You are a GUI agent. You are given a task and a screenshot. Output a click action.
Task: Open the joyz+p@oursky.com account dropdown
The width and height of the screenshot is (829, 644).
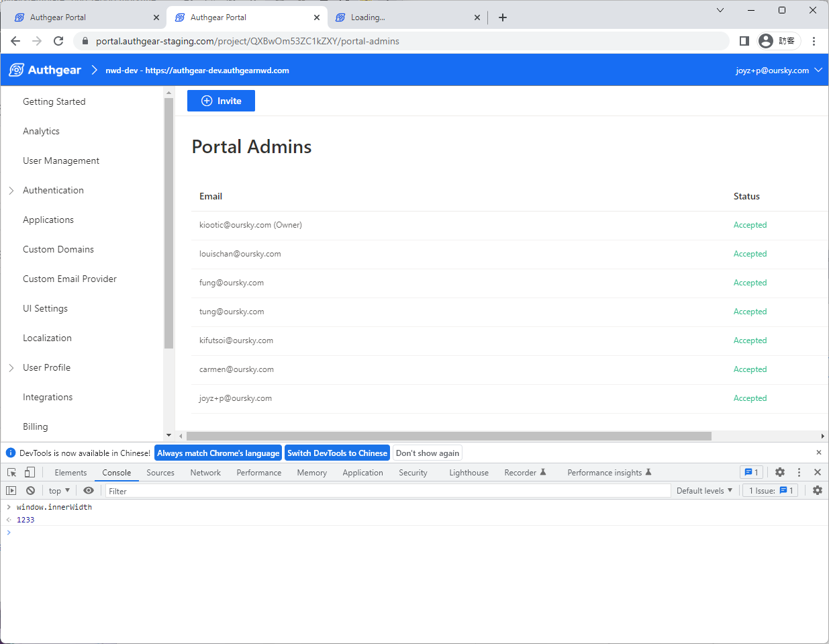(x=779, y=70)
